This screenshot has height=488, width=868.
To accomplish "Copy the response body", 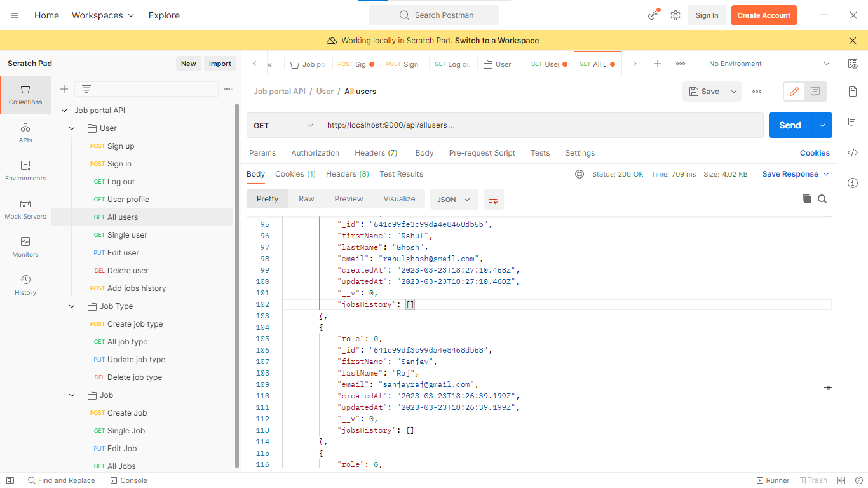I will (x=807, y=198).
